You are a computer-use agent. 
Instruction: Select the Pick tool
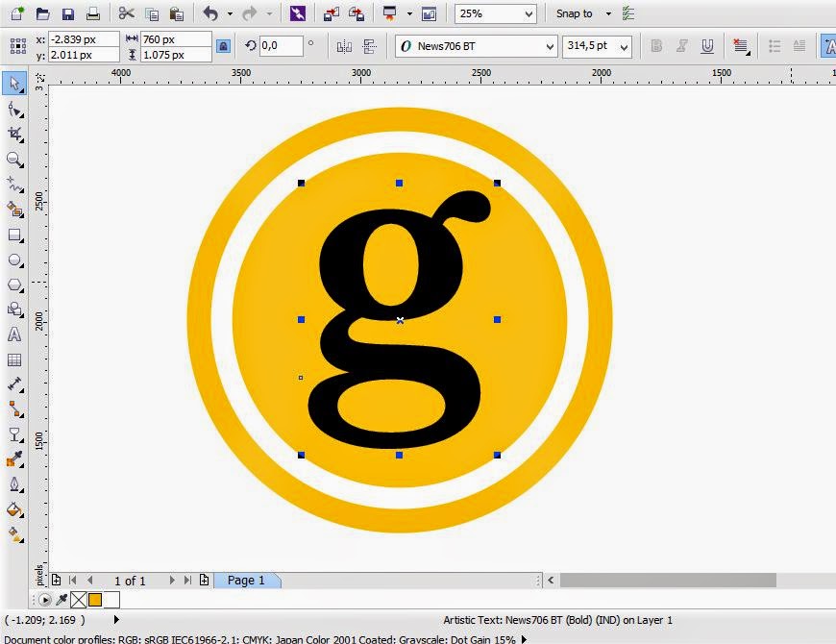pos(14,84)
